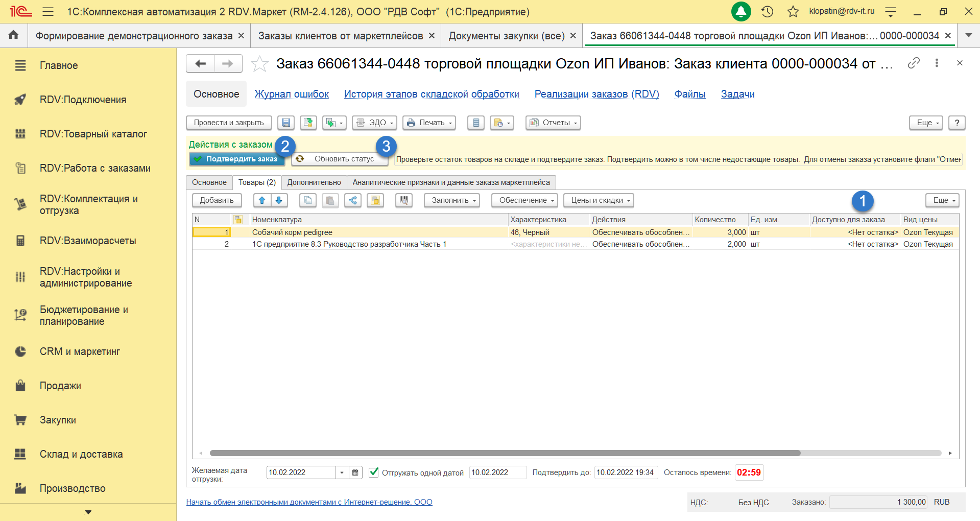Open the Журнал ошибок section
This screenshot has height=521, width=980.
tap(292, 94)
